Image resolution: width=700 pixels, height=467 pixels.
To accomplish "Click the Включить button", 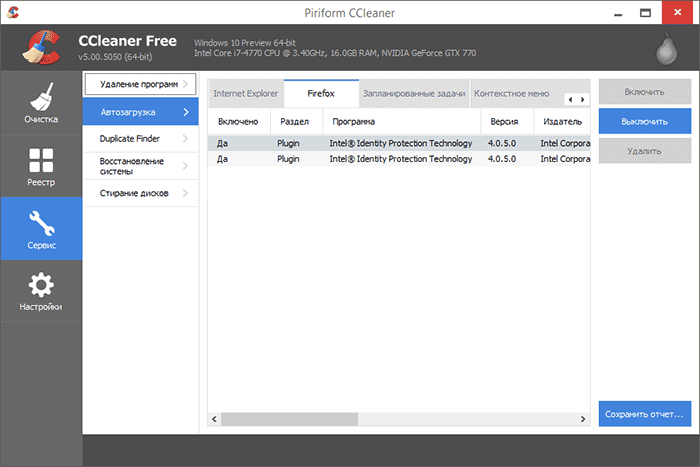I will 645,92.
